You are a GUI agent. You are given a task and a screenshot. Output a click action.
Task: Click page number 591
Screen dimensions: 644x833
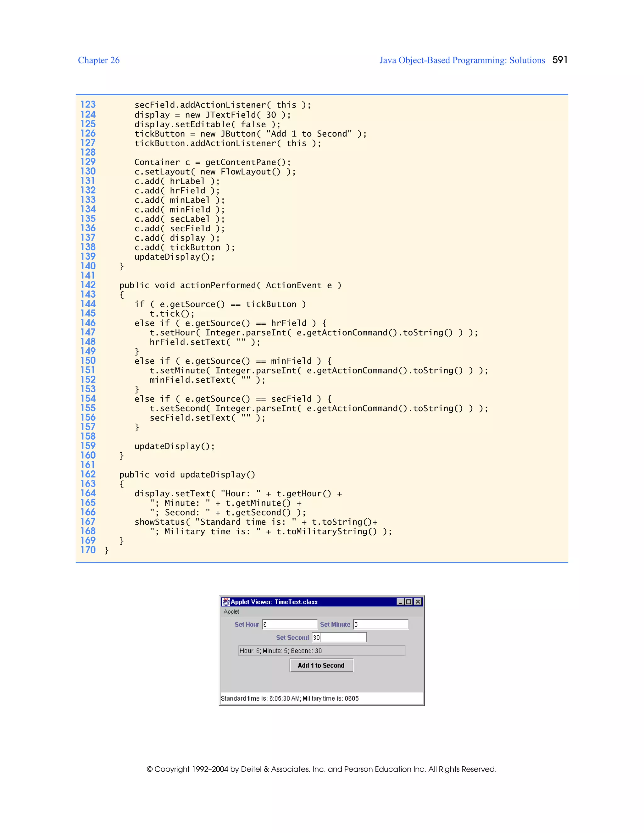click(560, 60)
